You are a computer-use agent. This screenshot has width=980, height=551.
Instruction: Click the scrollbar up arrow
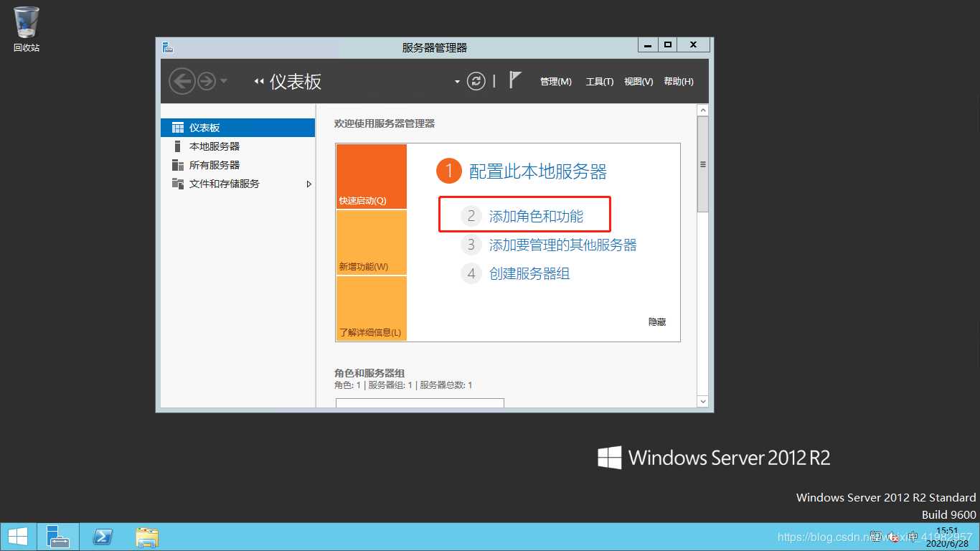[703, 110]
